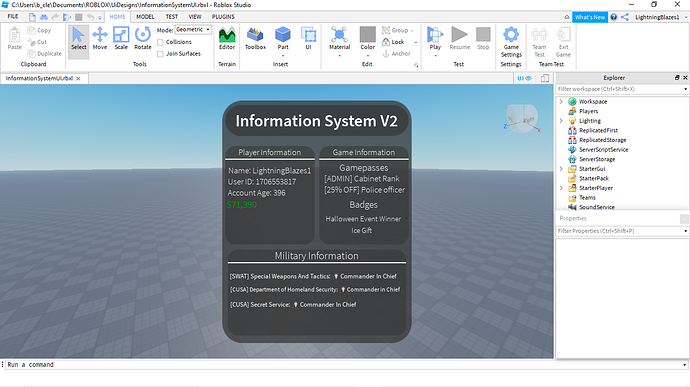Viewport: 690px width, 387px height.
Task: Click the share icon by username
Action: 625,17
